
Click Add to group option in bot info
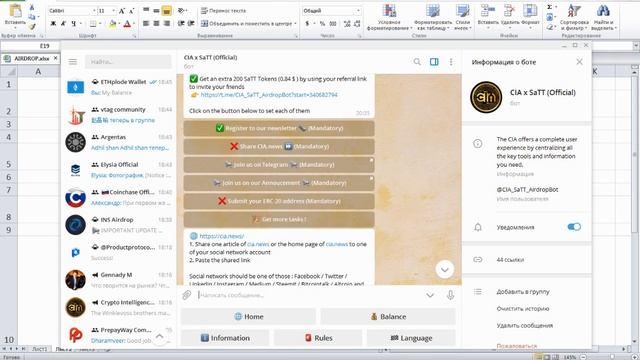pos(523,291)
